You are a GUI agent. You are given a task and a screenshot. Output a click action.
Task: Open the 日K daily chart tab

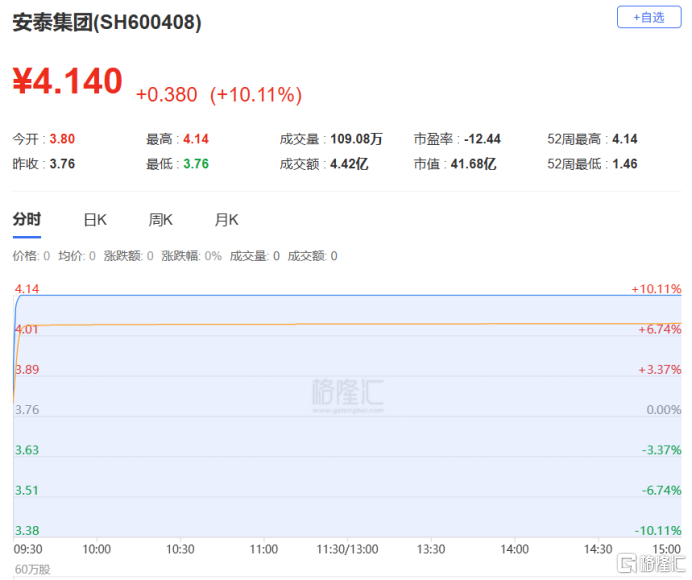pos(95,220)
